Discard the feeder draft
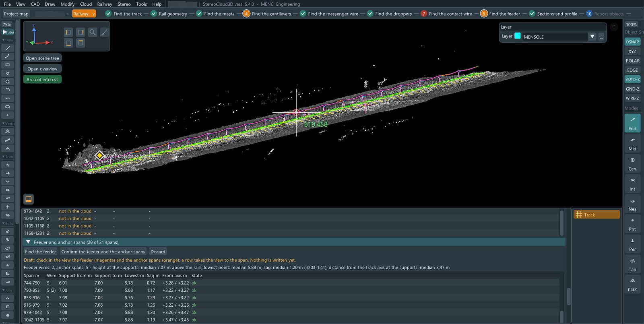The image size is (644, 324). 158,252
